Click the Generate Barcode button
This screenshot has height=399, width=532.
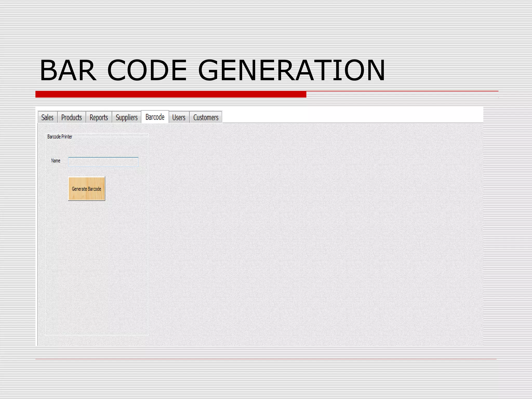point(87,189)
